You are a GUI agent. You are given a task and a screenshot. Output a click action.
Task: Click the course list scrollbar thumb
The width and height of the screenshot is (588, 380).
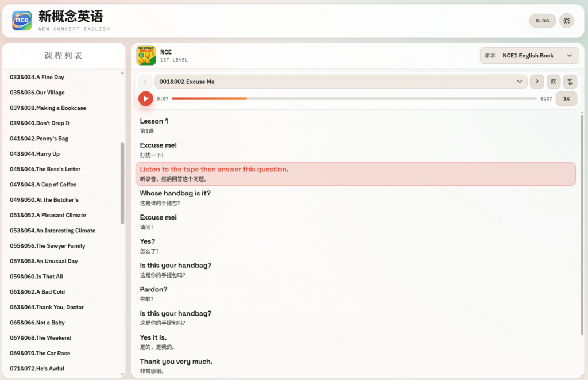(x=122, y=183)
